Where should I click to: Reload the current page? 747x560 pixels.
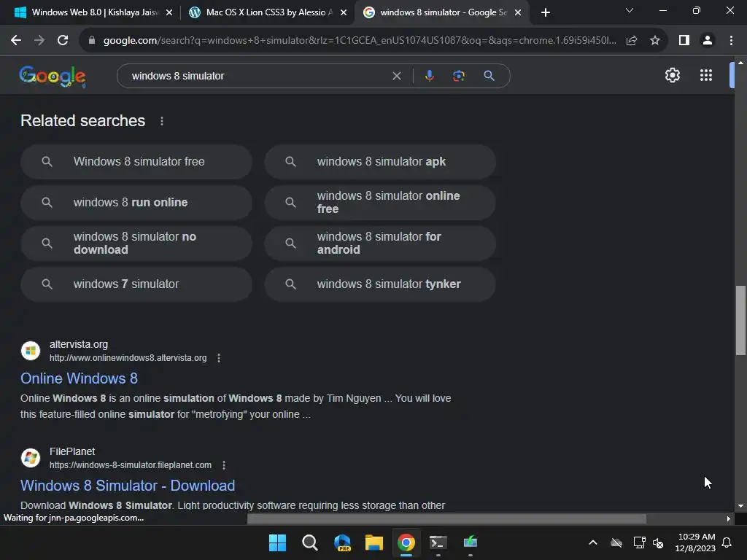click(x=63, y=41)
